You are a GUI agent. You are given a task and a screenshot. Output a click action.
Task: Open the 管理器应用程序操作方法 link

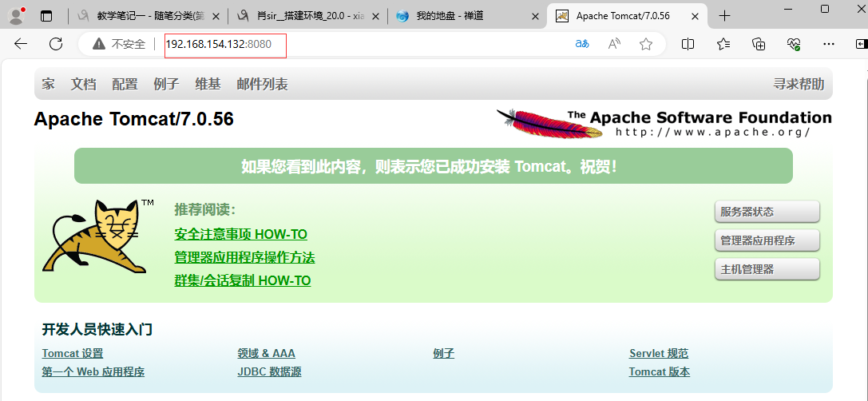coord(244,257)
